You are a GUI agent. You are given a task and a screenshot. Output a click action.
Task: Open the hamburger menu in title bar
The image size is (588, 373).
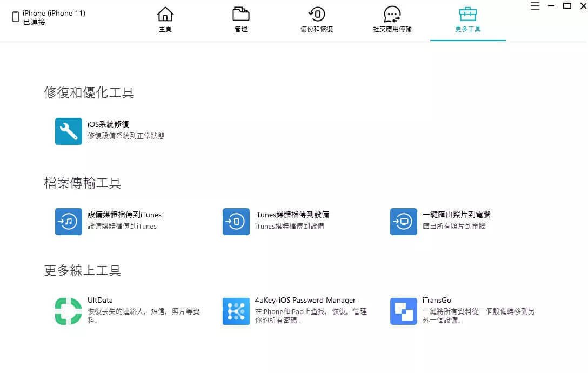click(534, 6)
